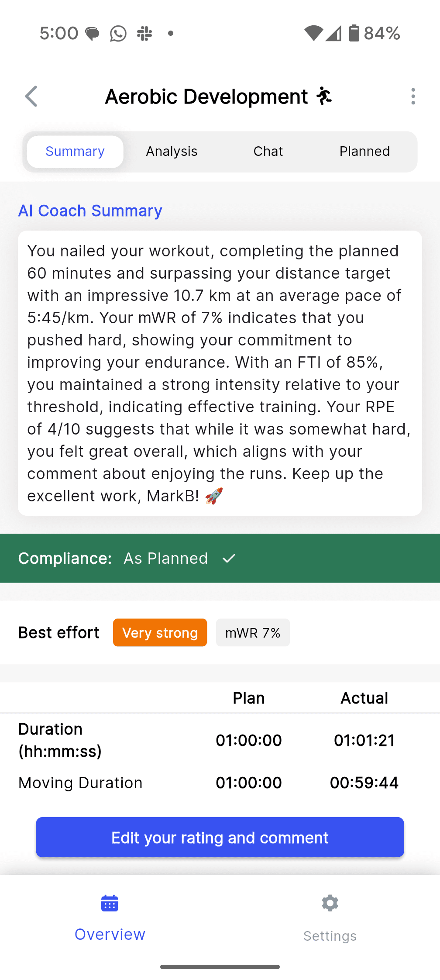
Task: Tap the mWR 7% badge
Action: tap(253, 632)
